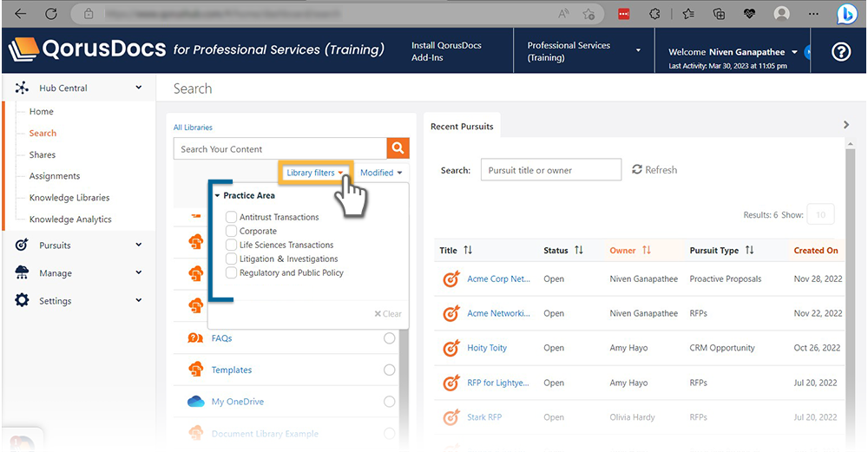Click the Settings gear icon
868x452 pixels.
pyautogui.click(x=22, y=300)
